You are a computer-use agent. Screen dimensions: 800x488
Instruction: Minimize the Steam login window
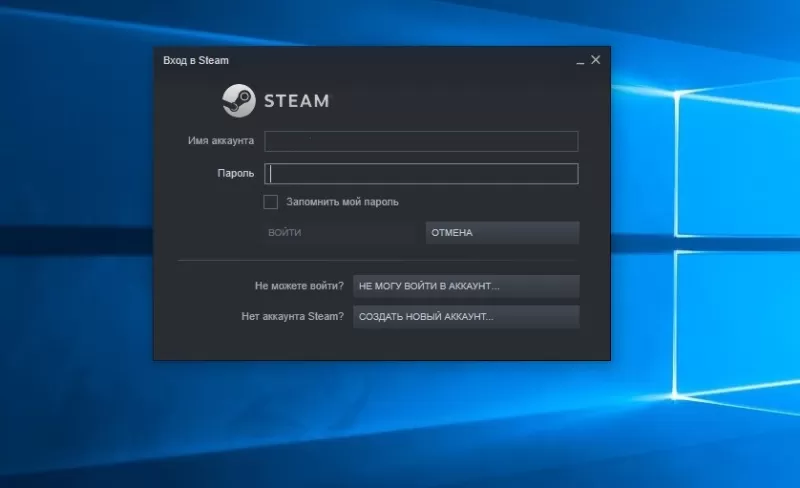[x=580, y=61]
